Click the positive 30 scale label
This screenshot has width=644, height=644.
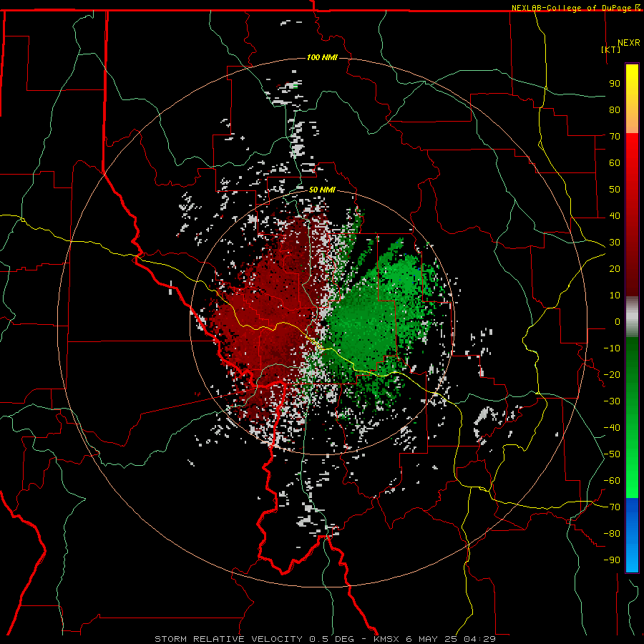click(x=615, y=243)
